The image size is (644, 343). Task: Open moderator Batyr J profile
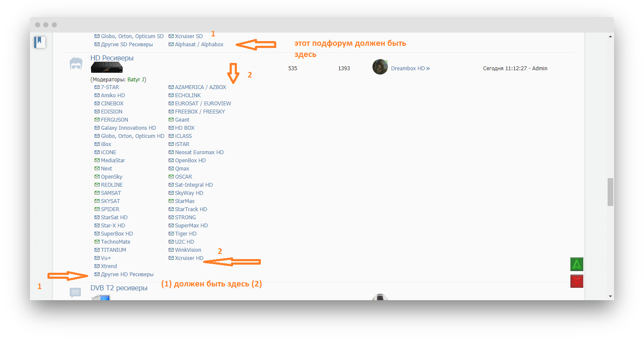click(x=136, y=80)
